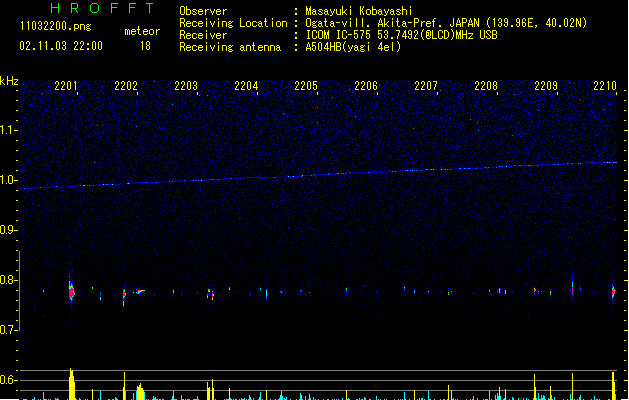Click the HROFFT title text
The height and width of the screenshot is (400, 629).
[102, 8]
